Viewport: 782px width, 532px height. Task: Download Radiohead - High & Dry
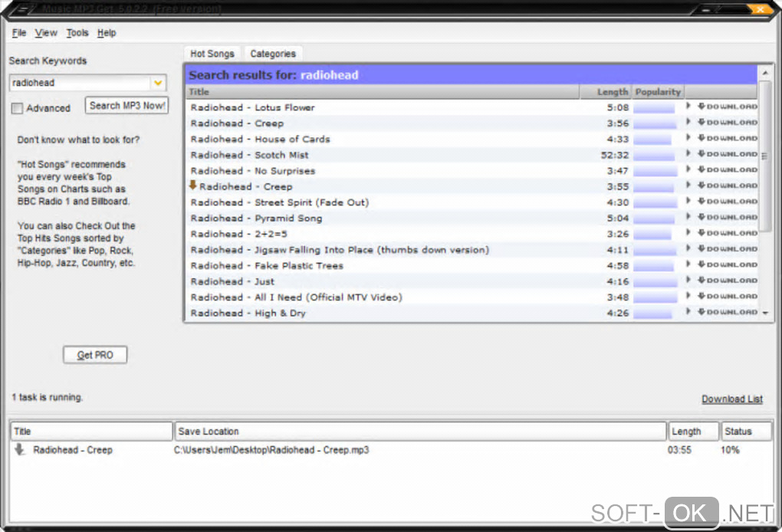pyautogui.click(x=727, y=312)
